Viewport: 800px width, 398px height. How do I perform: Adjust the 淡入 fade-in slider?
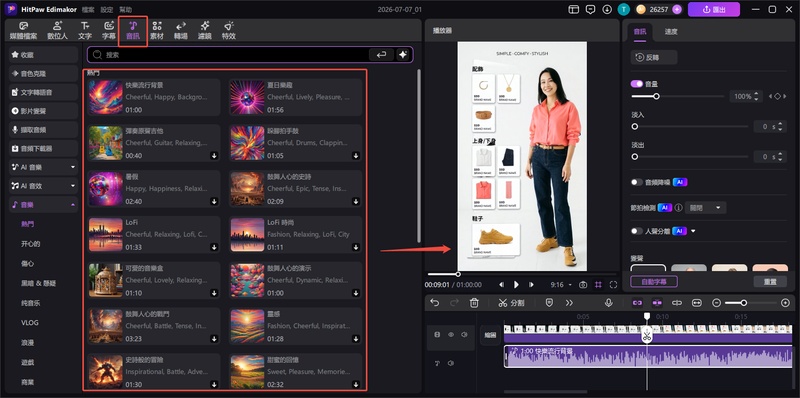click(x=690, y=126)
